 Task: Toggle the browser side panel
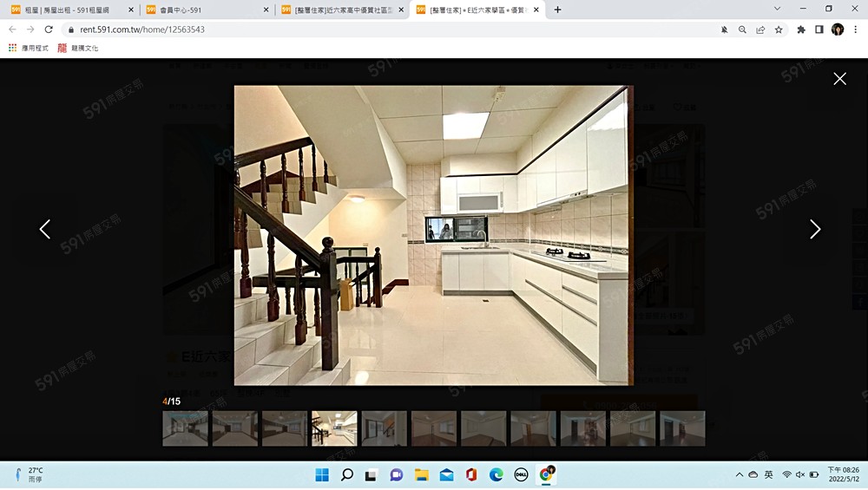[x=819, y=29]
